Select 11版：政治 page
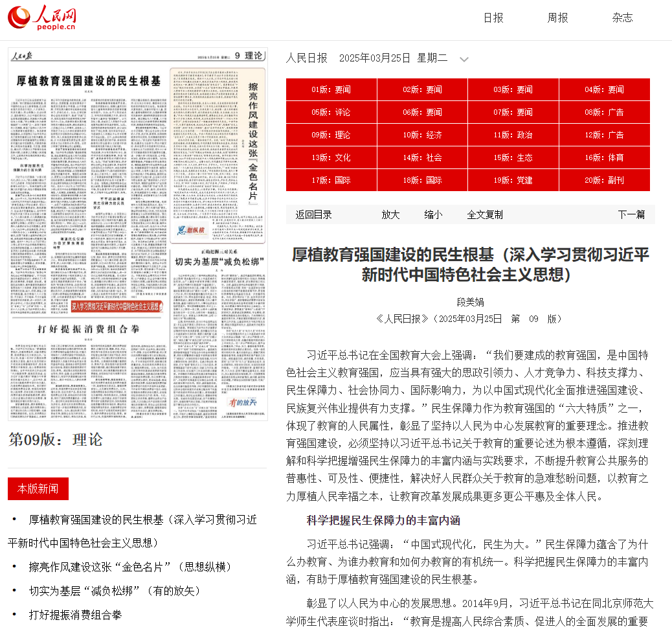 pos(513,135)
